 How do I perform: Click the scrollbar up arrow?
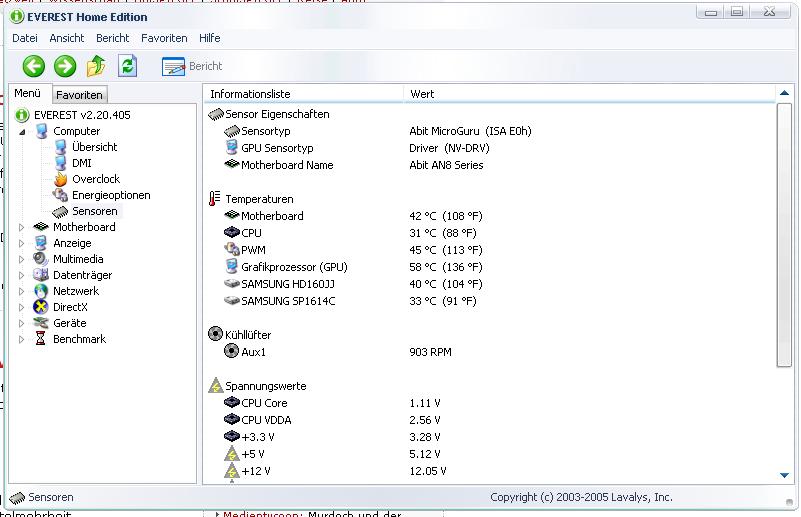784,93
